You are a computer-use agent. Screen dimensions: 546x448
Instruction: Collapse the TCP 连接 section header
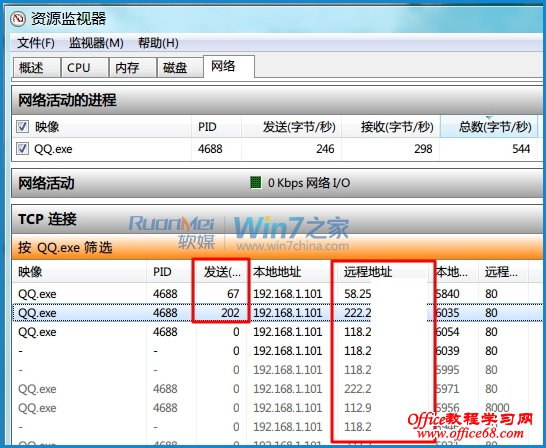click(277, 219)
